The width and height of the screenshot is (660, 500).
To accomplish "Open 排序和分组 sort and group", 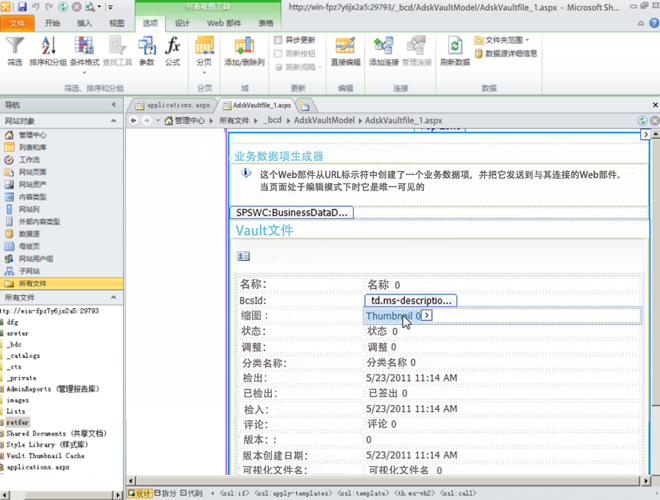I will coord(48,51).
